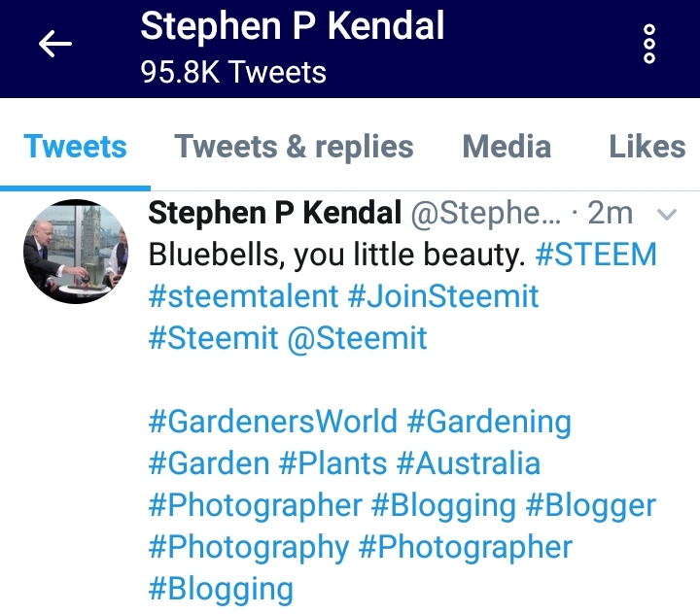Switch to the Media tab

507,147
